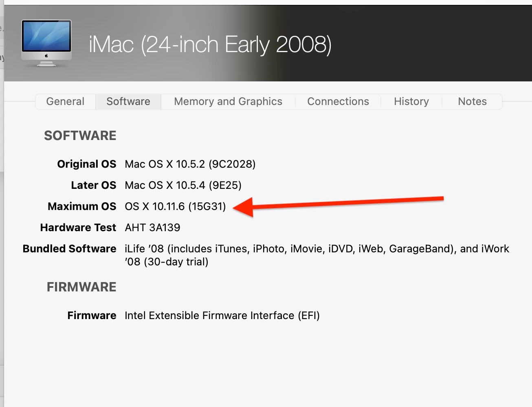
Task: Click the red arrow annotation
Action: (338, 203)
